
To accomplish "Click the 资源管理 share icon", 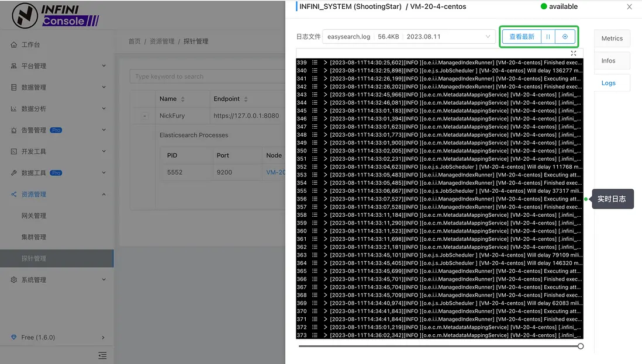I will coord(14,194).
